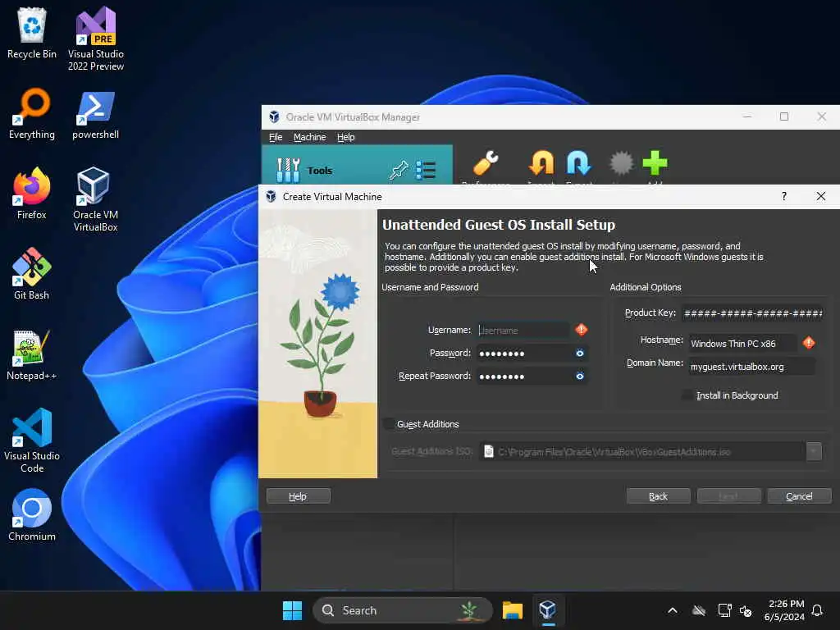Open the File menu
The height and width of the screenshot is (630, 840).
276,137
